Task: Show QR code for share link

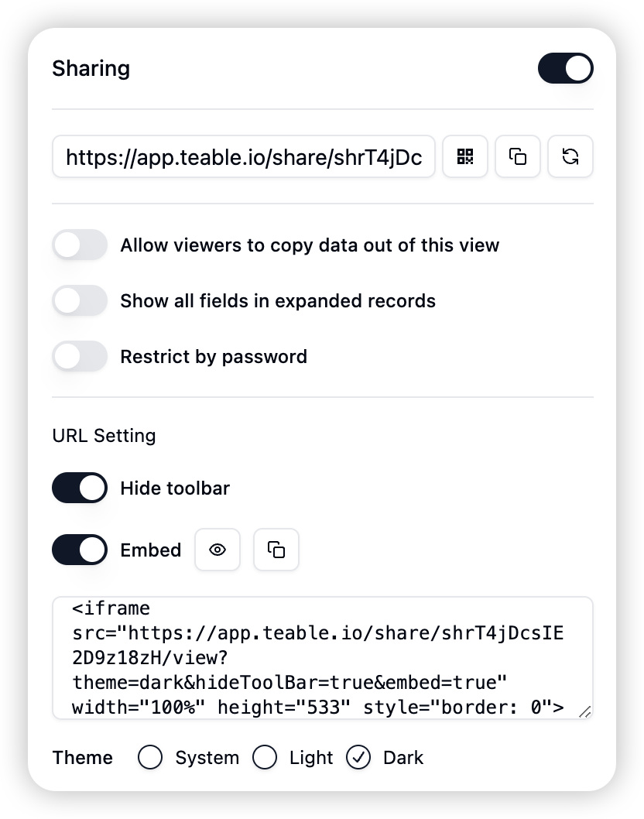Action: tap(465, 156)
